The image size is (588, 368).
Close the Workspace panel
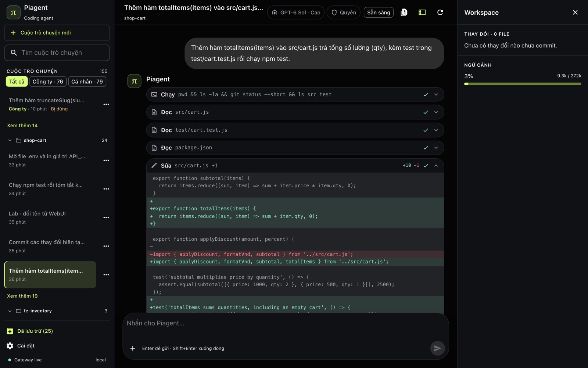tap(575, 13)
